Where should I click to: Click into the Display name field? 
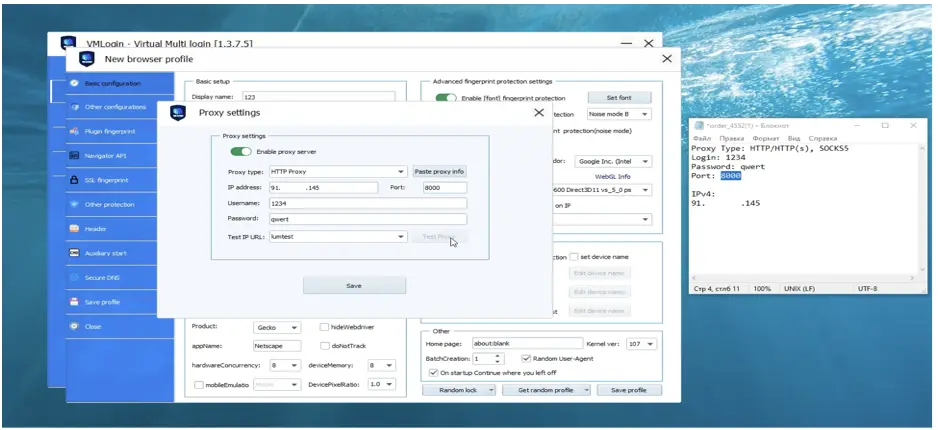click(319, 96)
